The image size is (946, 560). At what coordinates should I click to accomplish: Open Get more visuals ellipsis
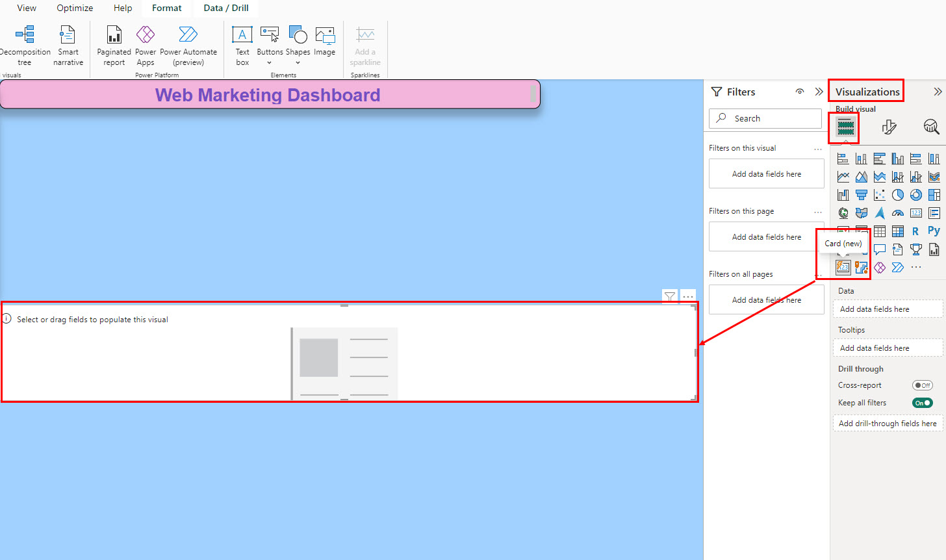pyautogui.click(x=916, y=268)
